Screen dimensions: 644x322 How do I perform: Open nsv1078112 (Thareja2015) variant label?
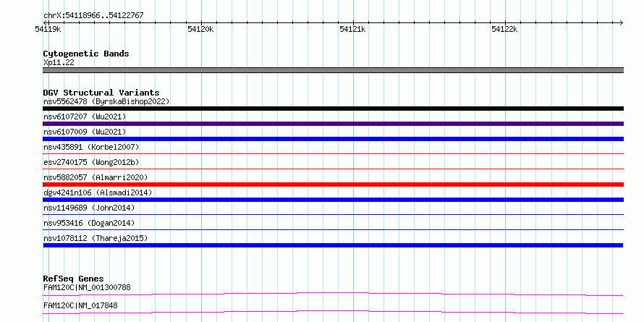coord(96,238)
